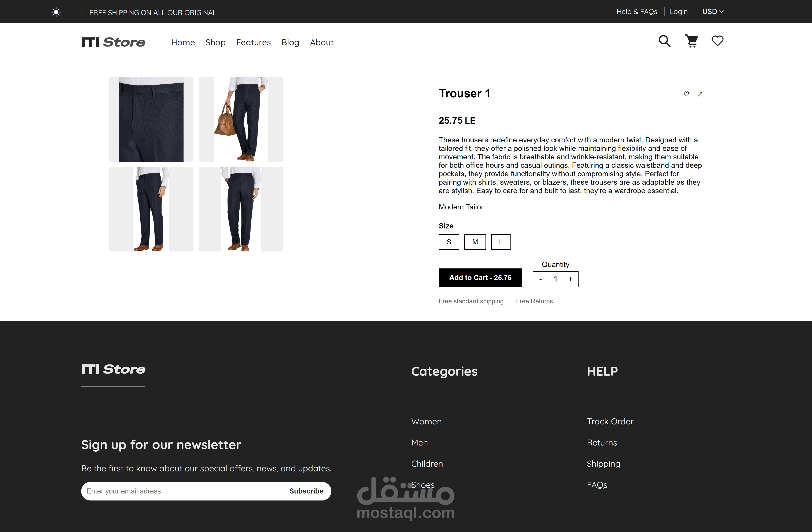
Task: Open the Features menu item
Action: click(254, 42)
